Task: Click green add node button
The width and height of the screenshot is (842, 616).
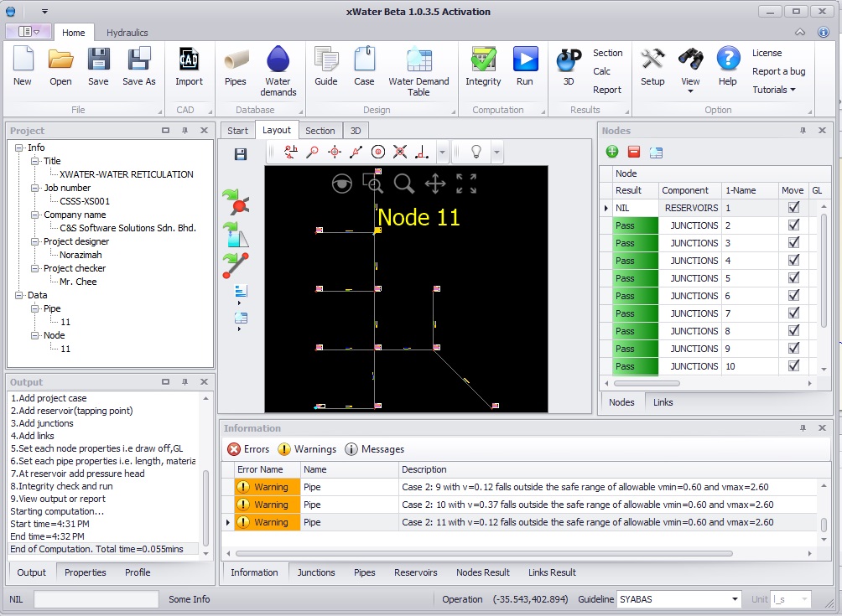Action: [612, 152]
